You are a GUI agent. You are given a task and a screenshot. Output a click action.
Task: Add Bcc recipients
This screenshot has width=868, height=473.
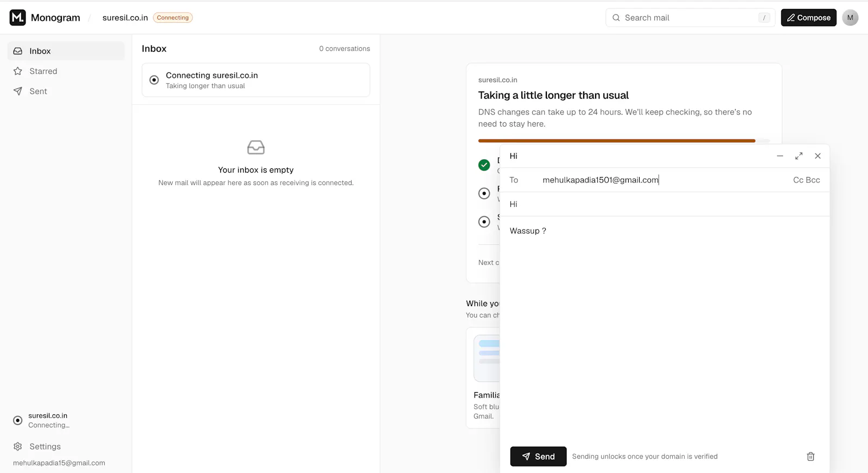pyautogui.click(x=813, y=180)
